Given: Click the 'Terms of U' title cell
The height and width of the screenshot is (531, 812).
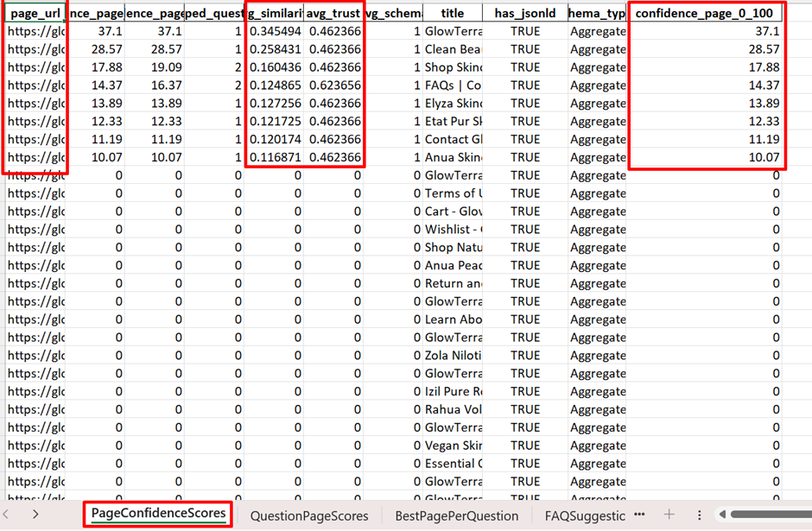Looking at the screenshot, I should [452, 193].
